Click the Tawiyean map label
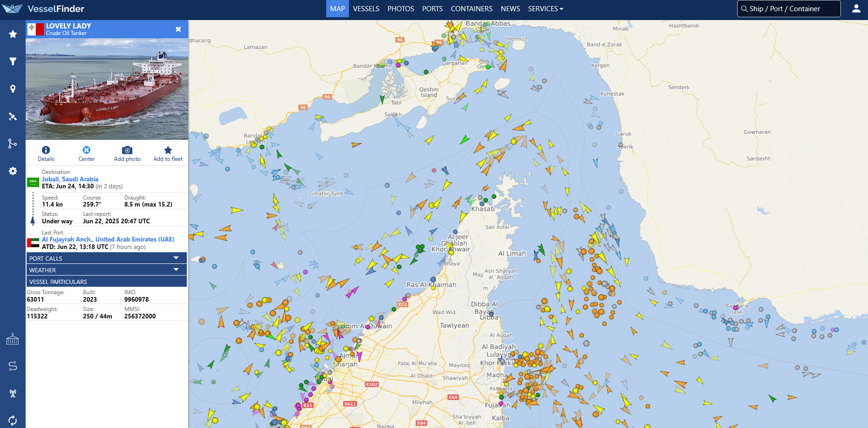The image size is (868, 428). coord(454,325)
